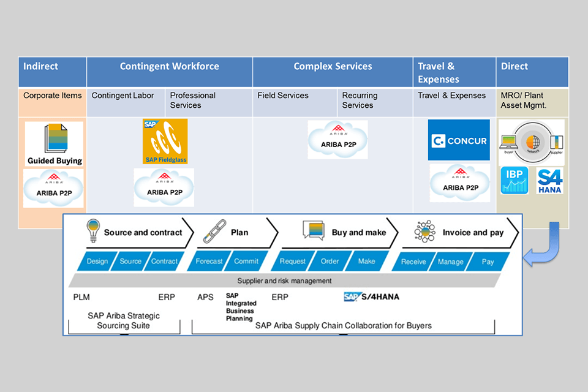
Task: Select the ARIBA P2P cloud below Guided Buying
Action: [53, 188]
